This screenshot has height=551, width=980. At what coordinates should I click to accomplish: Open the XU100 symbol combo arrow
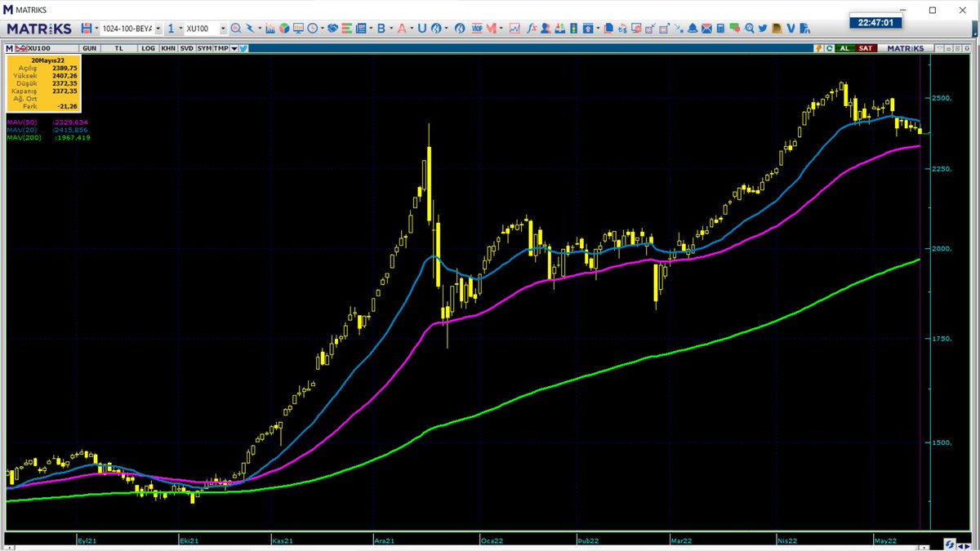coord(223,29)
